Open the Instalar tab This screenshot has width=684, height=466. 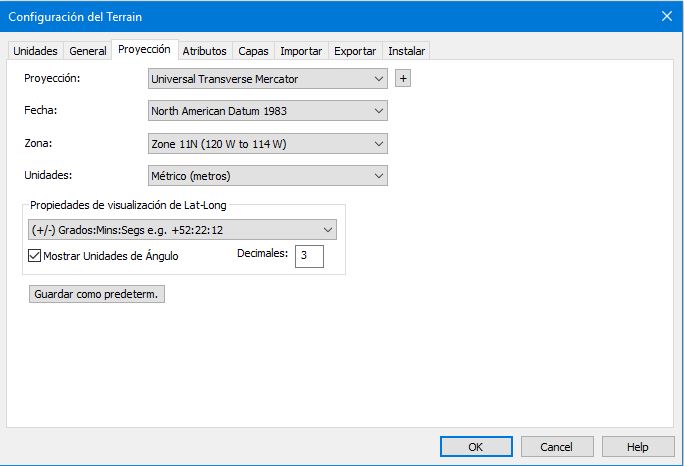(406, 51)
